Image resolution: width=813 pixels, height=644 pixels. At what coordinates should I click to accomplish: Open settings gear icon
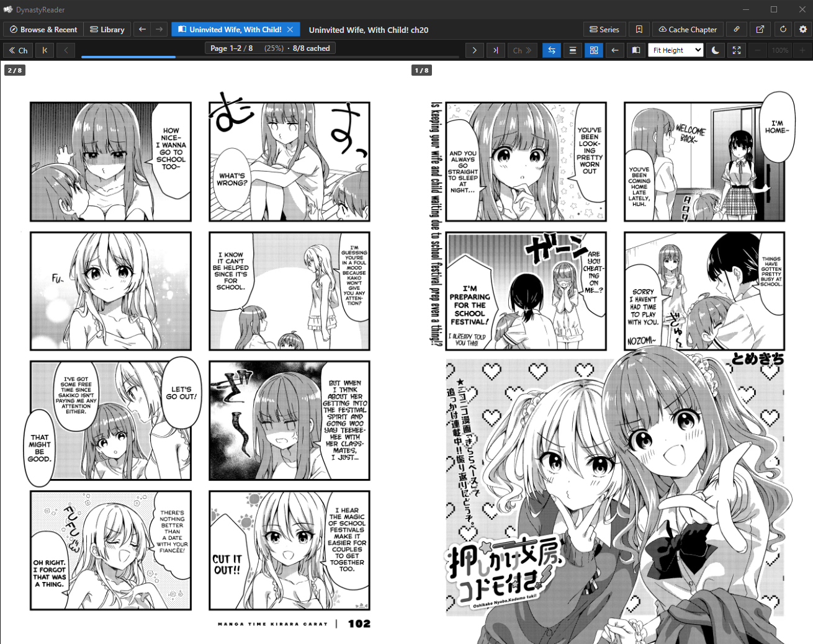(x=803, y=29)
